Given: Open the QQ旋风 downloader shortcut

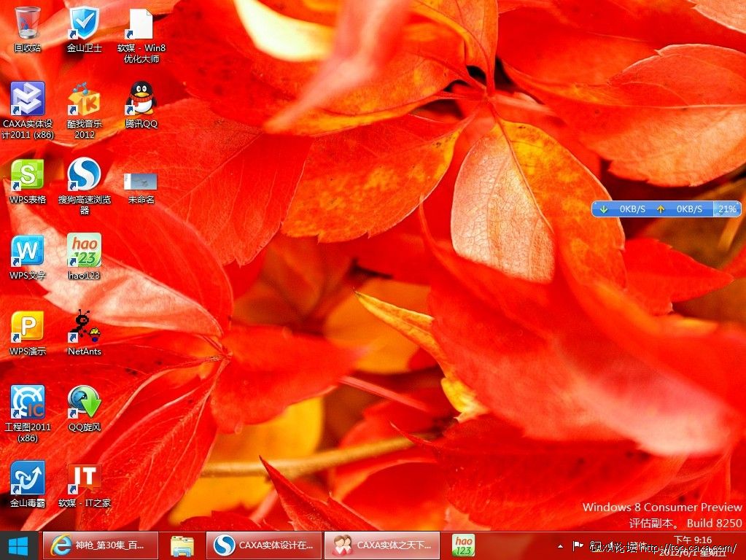Looking at the screenshot, I should tap(84, 402).
